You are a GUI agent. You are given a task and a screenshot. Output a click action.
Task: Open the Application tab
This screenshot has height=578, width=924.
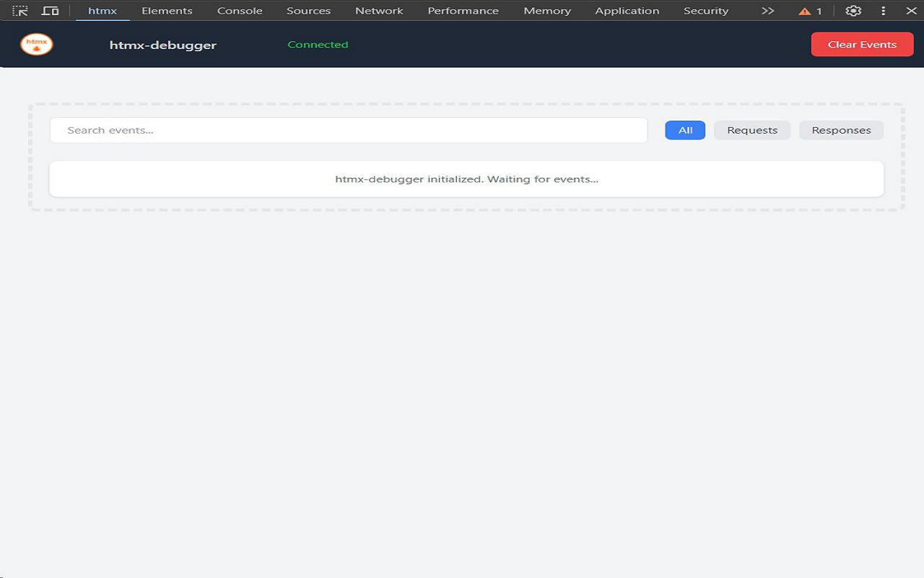627,11
